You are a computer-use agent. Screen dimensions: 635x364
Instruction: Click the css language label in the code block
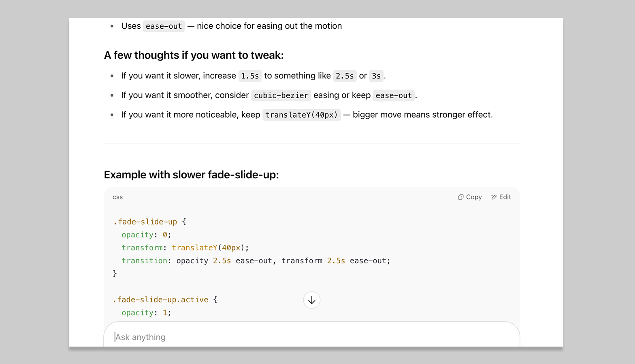(117, 197)
